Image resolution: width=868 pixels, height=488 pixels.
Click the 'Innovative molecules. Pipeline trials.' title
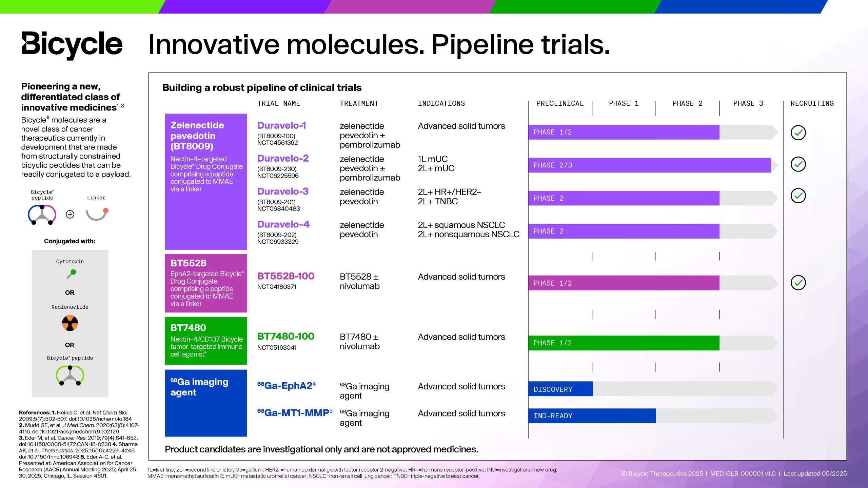click(379, 45)
